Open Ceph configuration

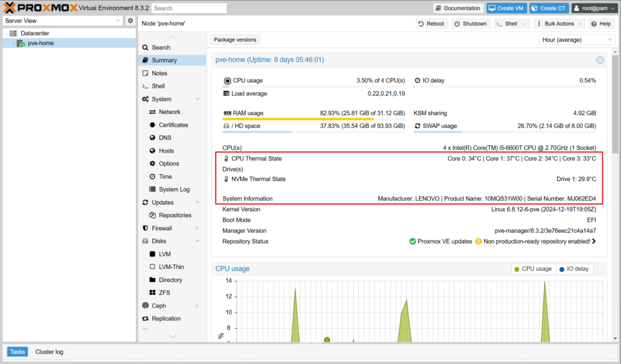[x=158, y=306]
